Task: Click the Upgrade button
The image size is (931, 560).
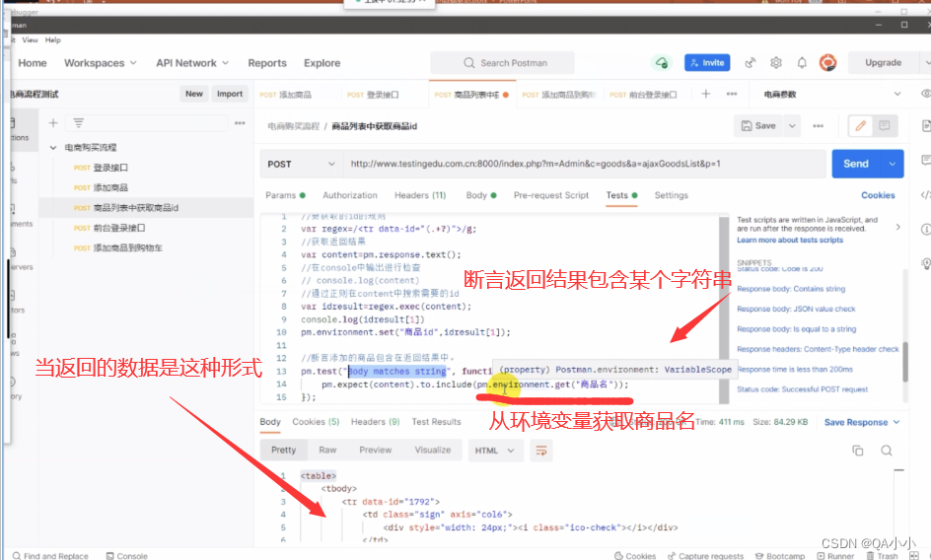Action: coord(883,62)
